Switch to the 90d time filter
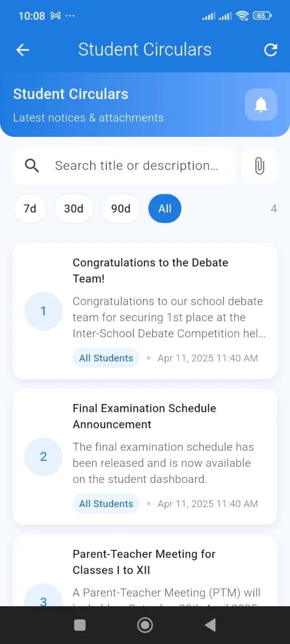The image size is (290, 644). 120,208
